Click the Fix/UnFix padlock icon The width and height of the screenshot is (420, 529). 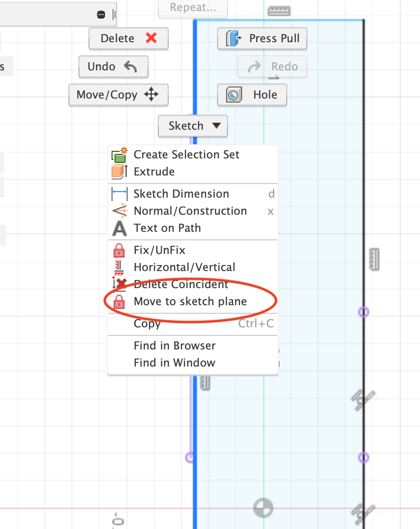click(x=119, y=250)
